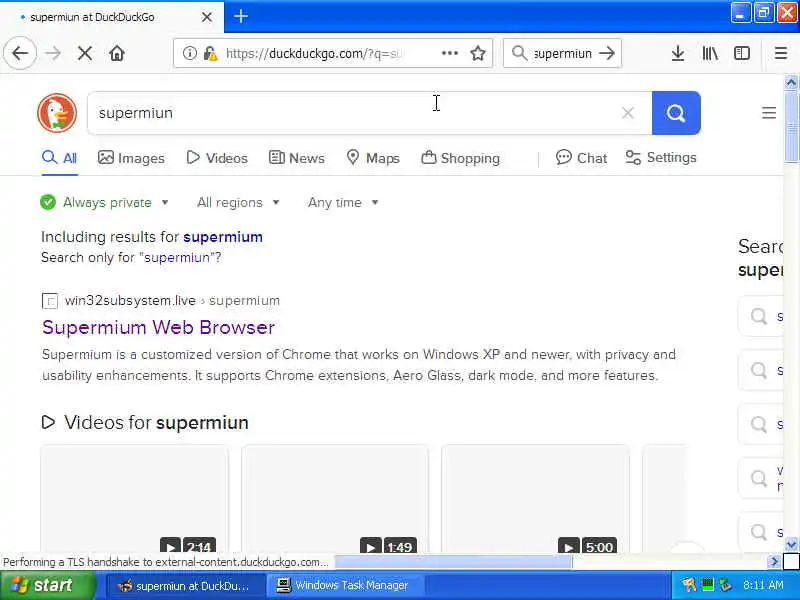Click the vertical scrollbar down arrow

tap(791, 544)
